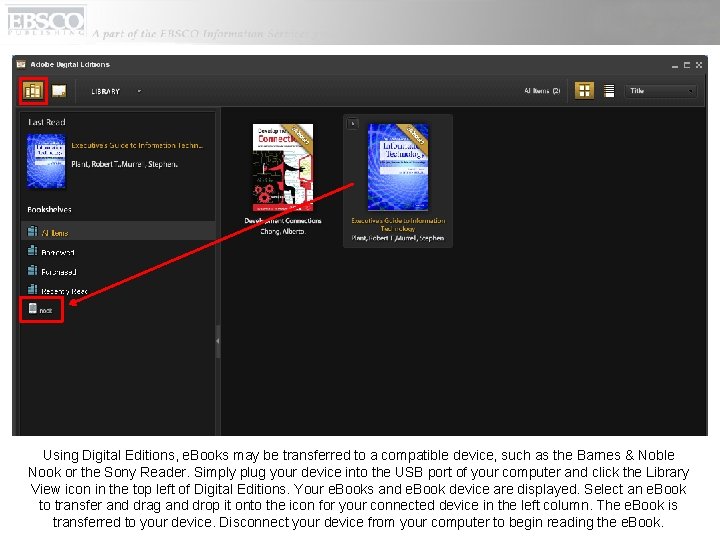
Task: Click the Last Read heading
Action: click(46, 122)
